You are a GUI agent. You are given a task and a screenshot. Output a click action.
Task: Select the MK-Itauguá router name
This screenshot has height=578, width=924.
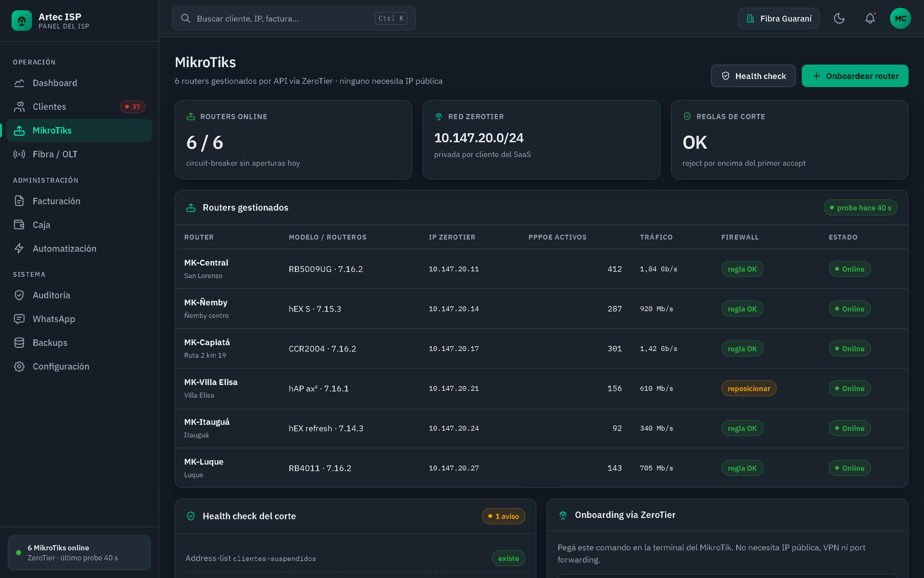(207, 422)
